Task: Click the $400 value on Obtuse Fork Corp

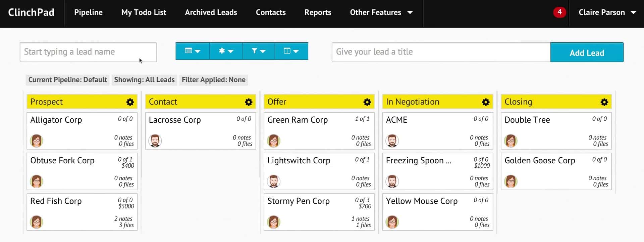Action: click(x=128, y=166)
